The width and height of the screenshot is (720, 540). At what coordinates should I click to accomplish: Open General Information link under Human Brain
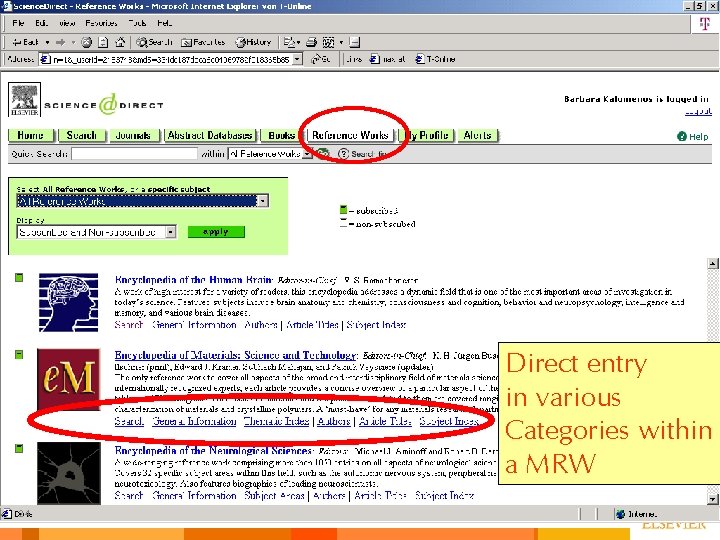point(194,325)
